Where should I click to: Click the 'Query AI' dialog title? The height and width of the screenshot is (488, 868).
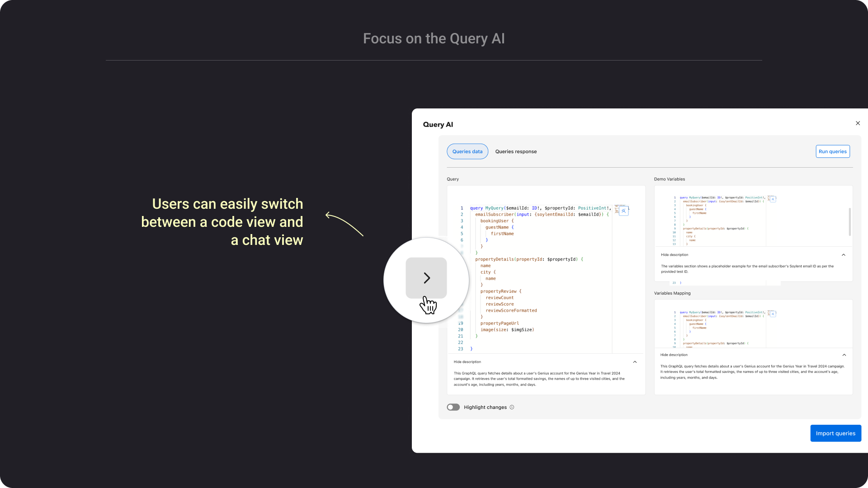tap(438, 125)
